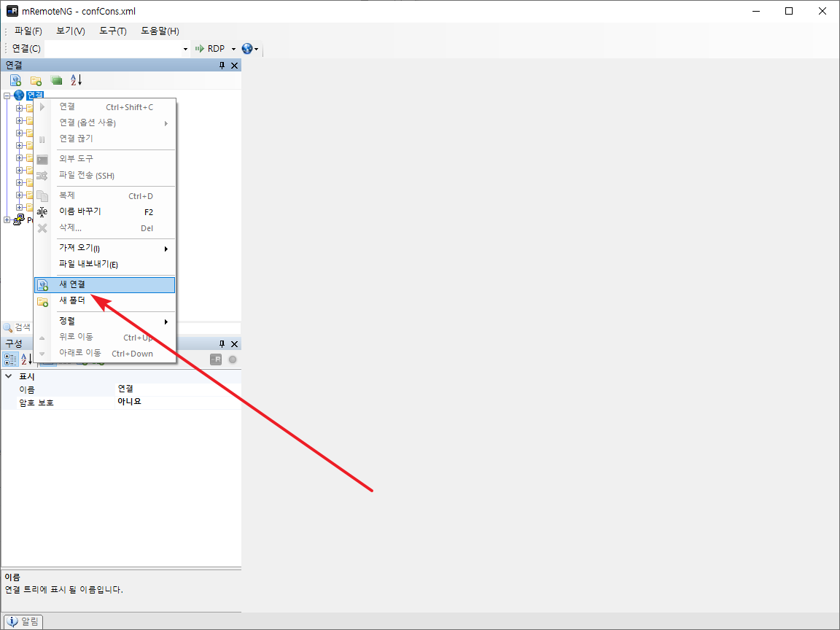Open the 도움말(H) menu
The image size is (840, 630).
click(x=160, y=31)
